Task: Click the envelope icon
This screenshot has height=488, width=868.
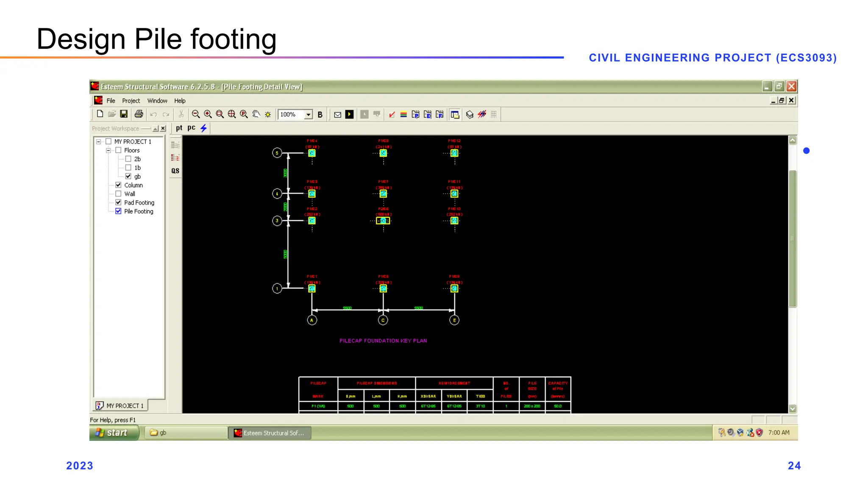Action: click(337, 114)
